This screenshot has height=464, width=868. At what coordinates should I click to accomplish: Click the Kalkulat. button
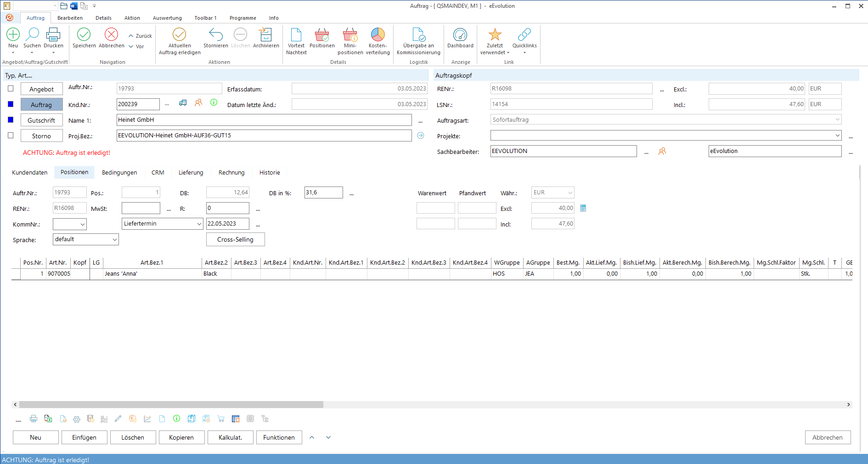(x=231, y=437)
